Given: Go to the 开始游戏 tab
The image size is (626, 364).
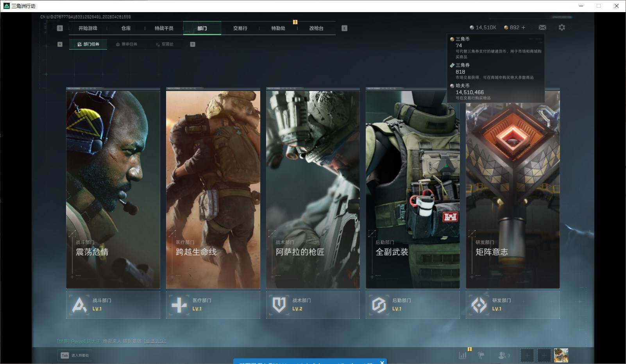Looking at the screenshot, I should 88,28.
